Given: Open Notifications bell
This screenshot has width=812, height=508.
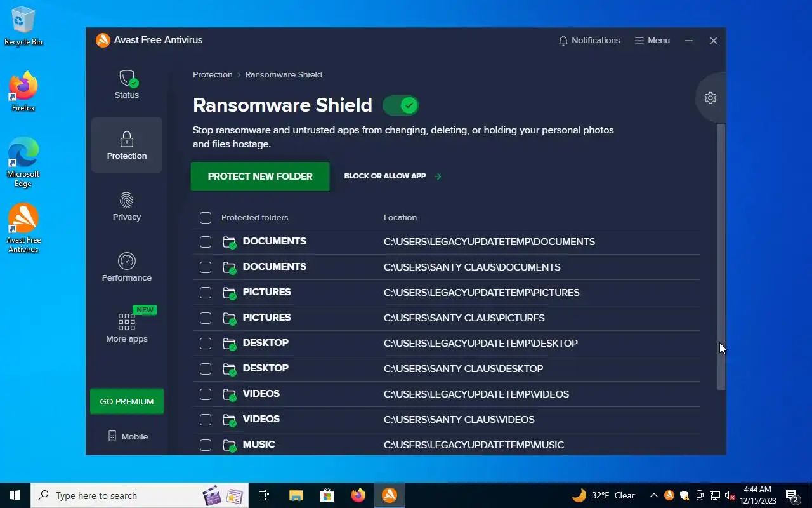Looking at the screenshot, I should coord(589,40).
